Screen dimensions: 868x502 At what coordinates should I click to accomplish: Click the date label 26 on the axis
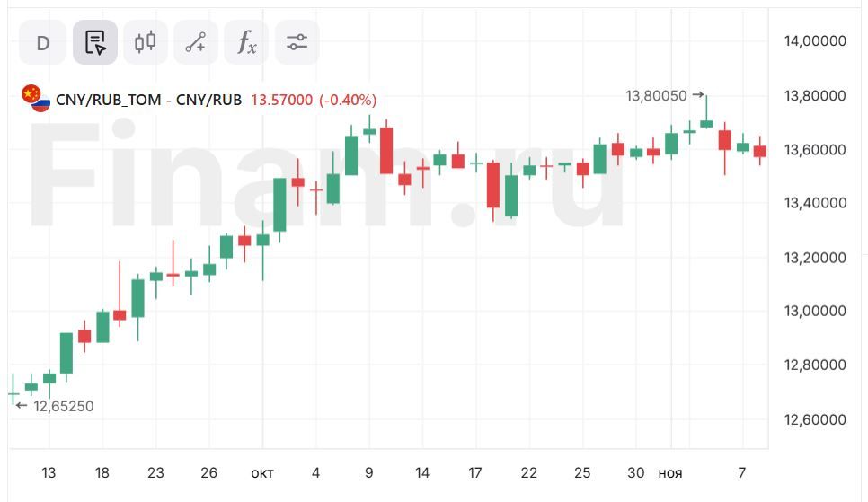point(208,472)
